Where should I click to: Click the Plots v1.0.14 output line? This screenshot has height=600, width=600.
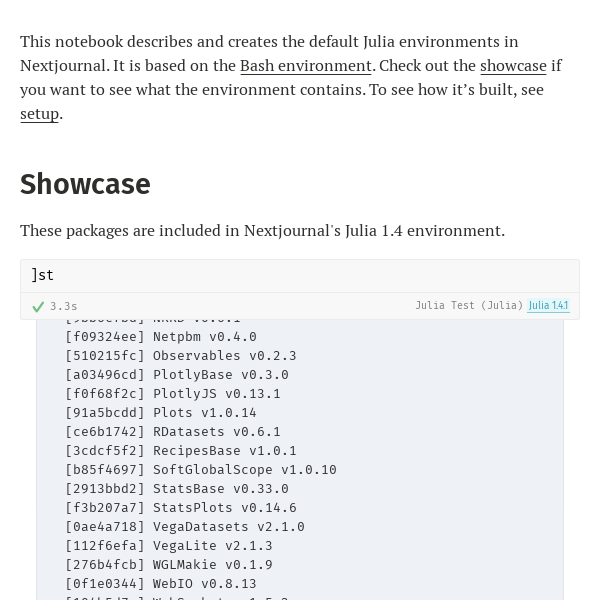(161, 413)
